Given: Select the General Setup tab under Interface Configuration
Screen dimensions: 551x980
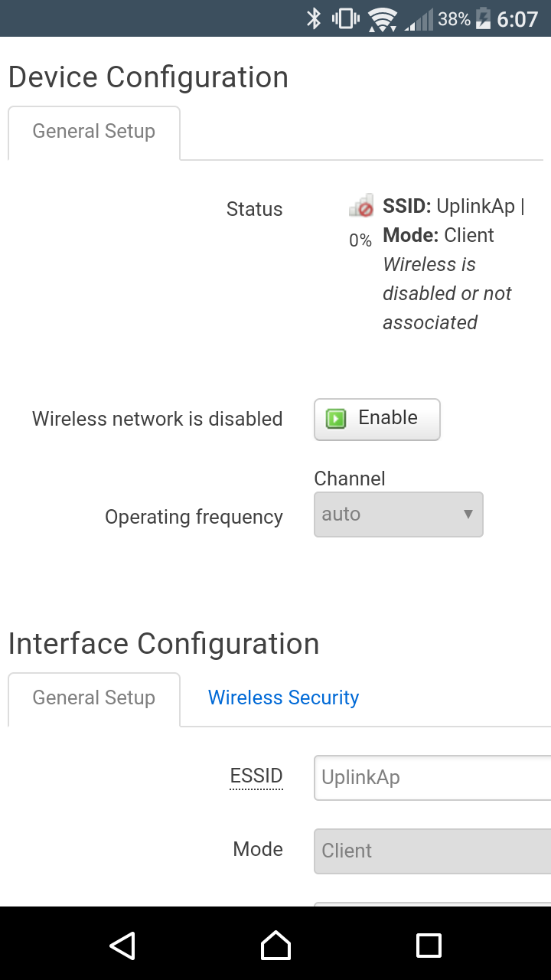Looking at the screenshot, I should coord(94,699).
